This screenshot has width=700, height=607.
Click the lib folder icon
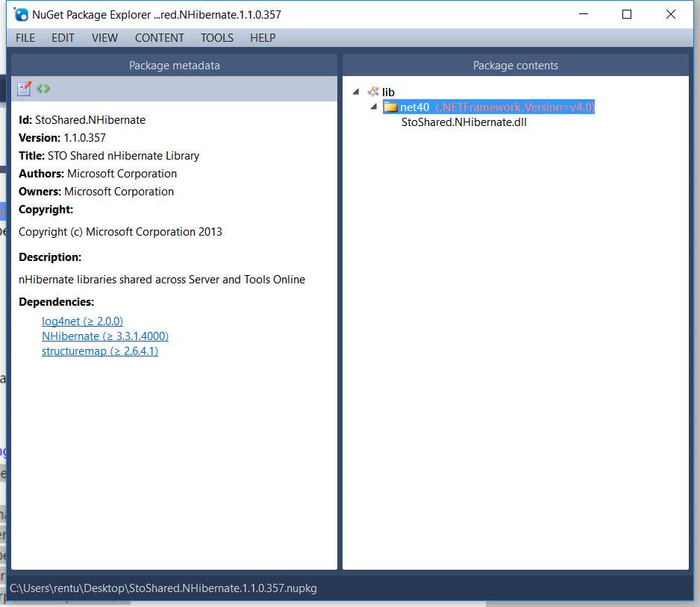[x=373, y=92]
